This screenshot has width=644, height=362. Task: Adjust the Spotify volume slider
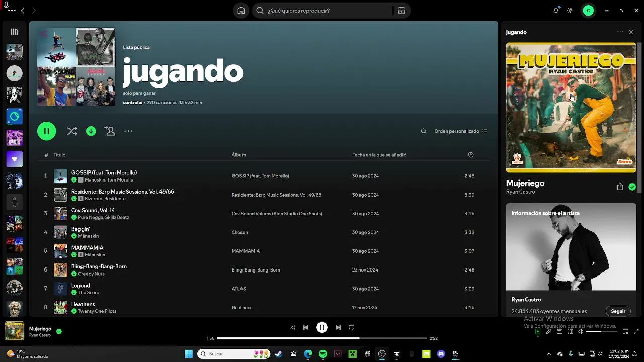[601, 332]
